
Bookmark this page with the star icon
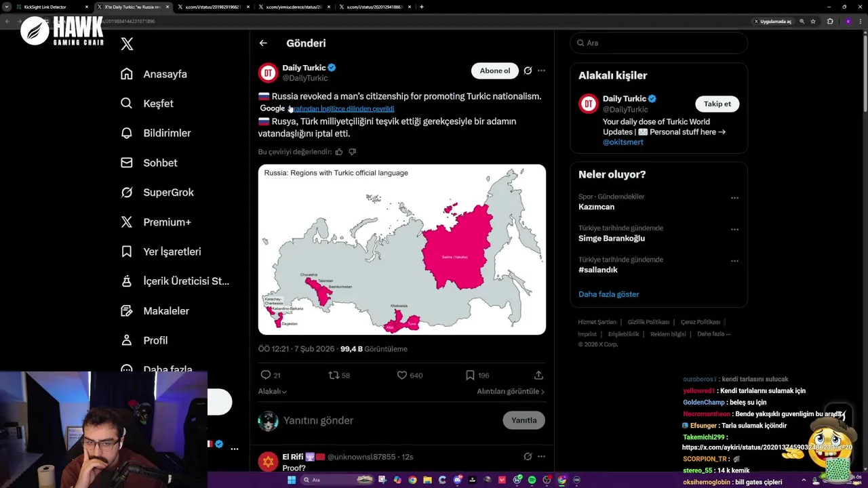point(813,21)
